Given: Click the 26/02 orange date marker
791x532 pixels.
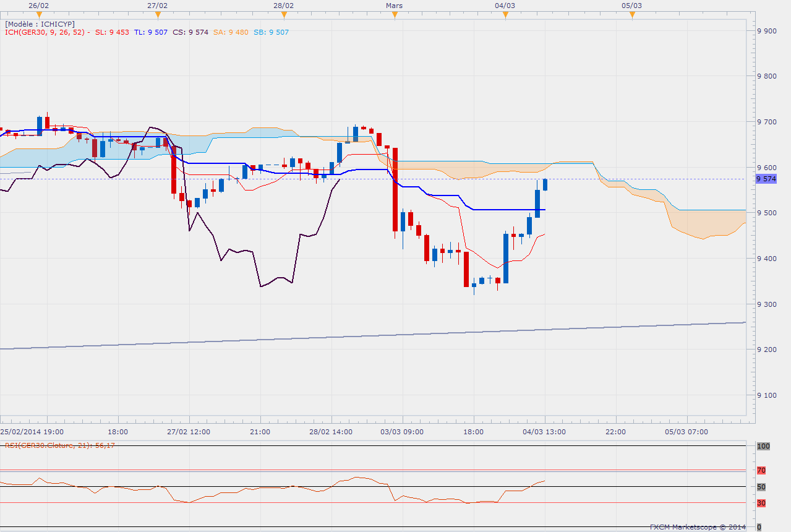Looking at the screenshot, I should point(39,15).
